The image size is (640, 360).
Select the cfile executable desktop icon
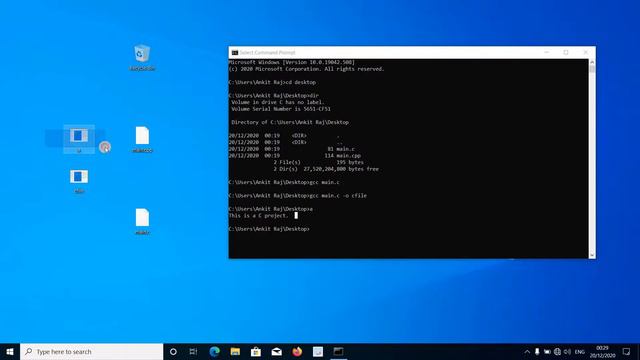[x=79, y=181]
